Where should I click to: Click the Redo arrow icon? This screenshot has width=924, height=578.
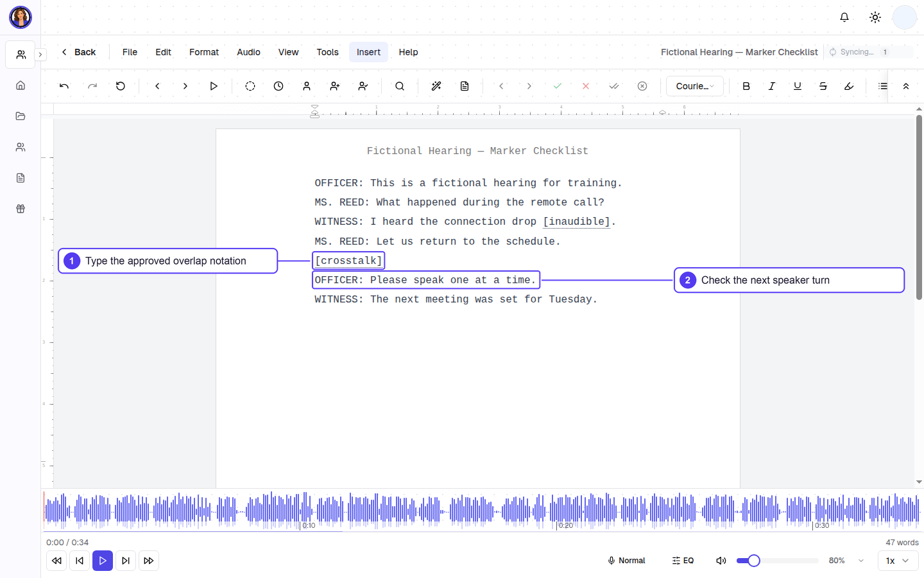point(92,86)
